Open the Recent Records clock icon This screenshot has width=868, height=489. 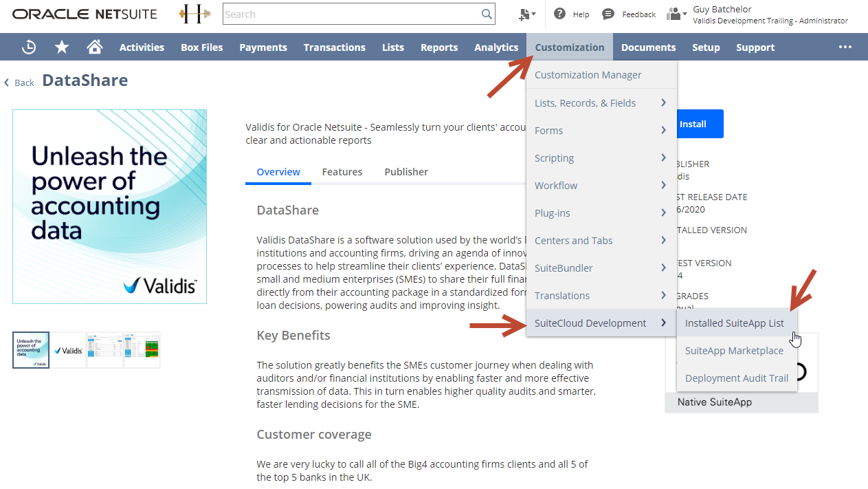point(29,47)
